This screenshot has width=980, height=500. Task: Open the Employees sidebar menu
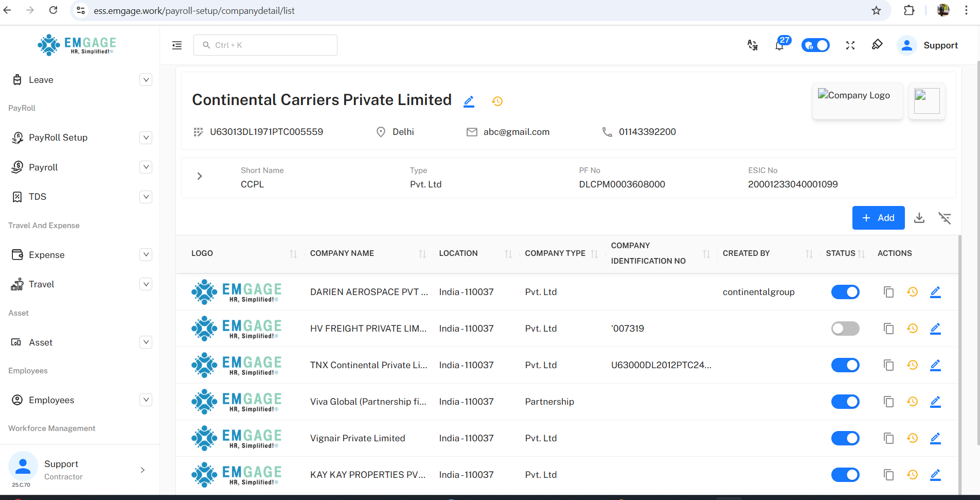[x=51, y=400]
